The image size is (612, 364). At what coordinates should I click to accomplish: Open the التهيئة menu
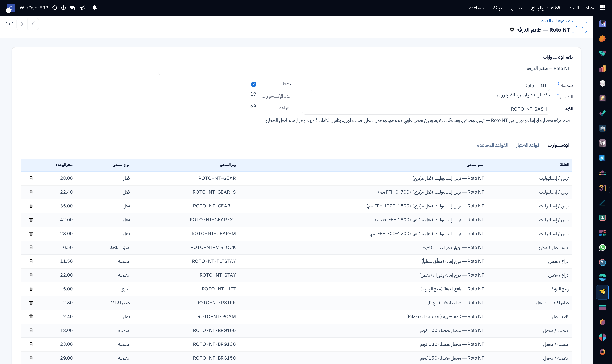click(499, 8)
